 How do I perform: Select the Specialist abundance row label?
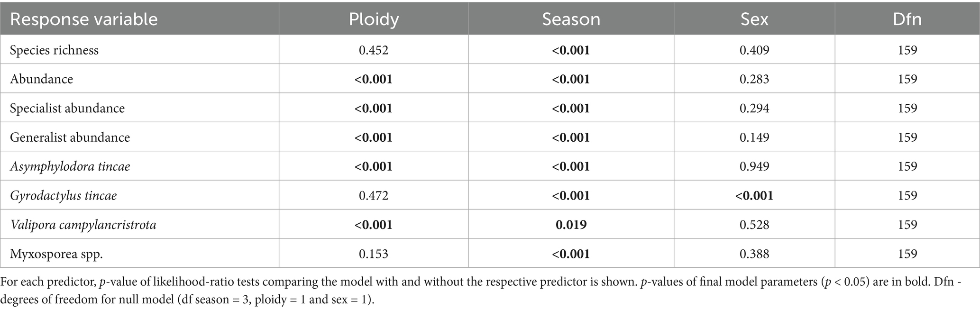[x=67, y=109]
